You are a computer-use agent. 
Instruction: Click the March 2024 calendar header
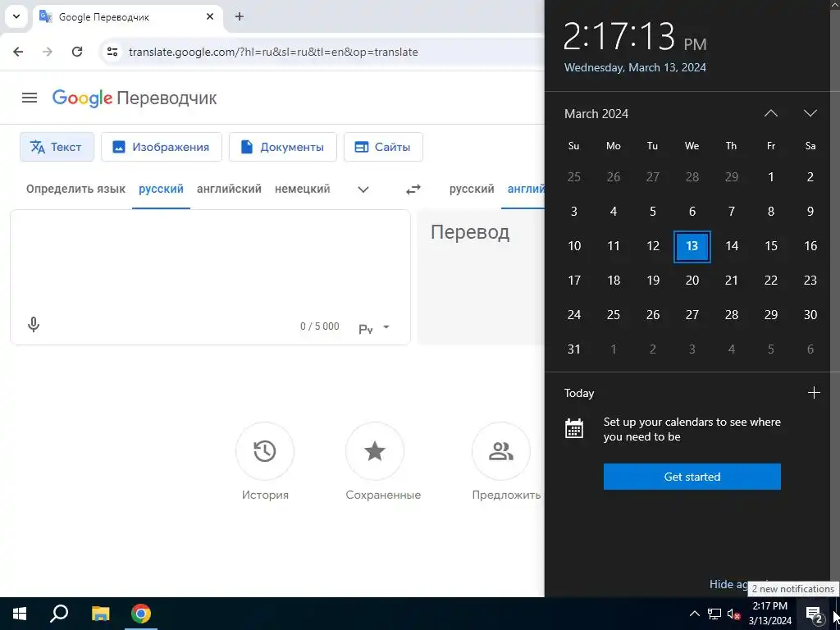(596, 113)
